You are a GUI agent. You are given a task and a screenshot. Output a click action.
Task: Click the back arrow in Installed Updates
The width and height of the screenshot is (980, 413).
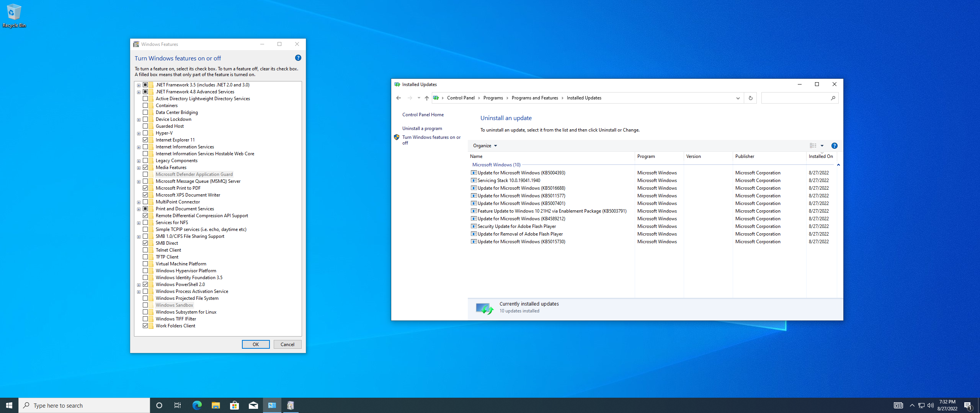[399, 98]
